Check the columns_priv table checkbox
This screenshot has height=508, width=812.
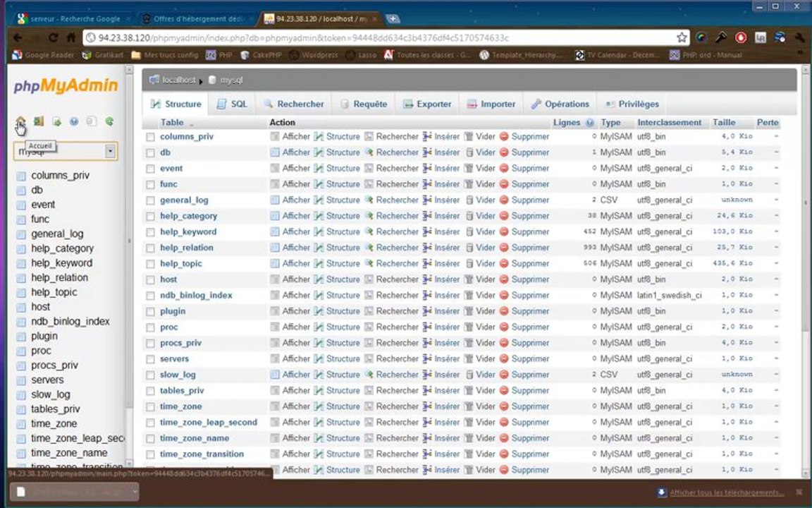coord(150,137)
